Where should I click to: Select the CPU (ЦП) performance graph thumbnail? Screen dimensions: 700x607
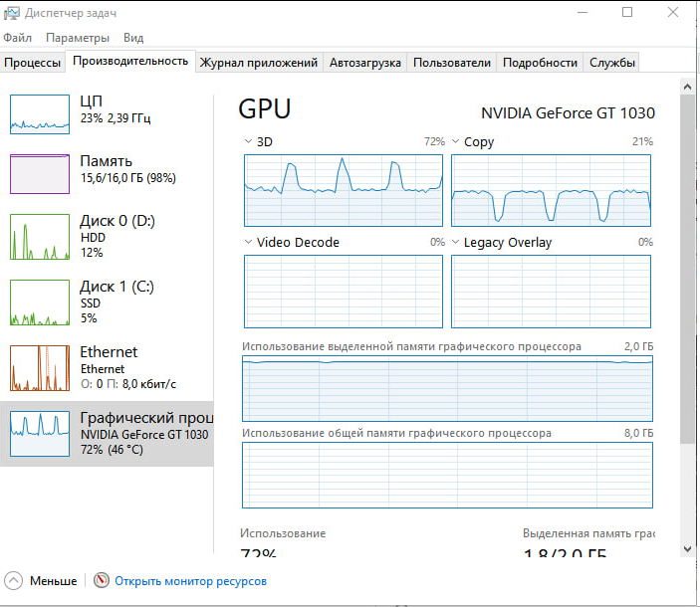pos(40,114)
